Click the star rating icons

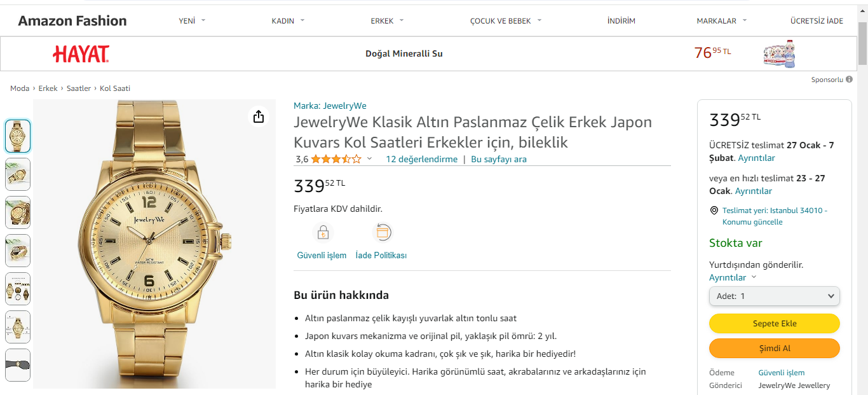336,159
